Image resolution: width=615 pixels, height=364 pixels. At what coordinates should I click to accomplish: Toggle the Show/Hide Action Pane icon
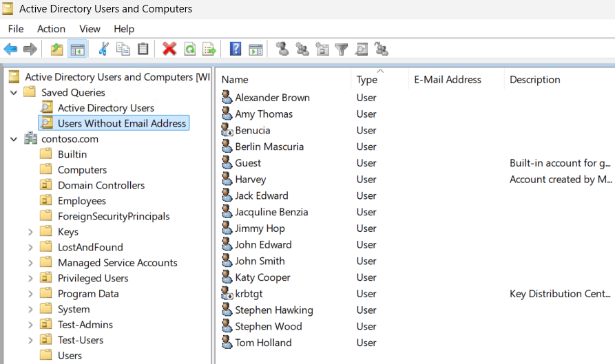(x=256, y=50)
